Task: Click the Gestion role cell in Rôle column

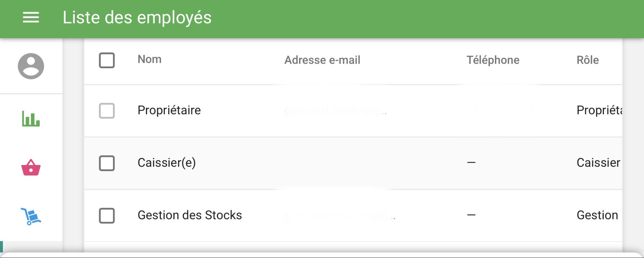Action: click(597, 215)
